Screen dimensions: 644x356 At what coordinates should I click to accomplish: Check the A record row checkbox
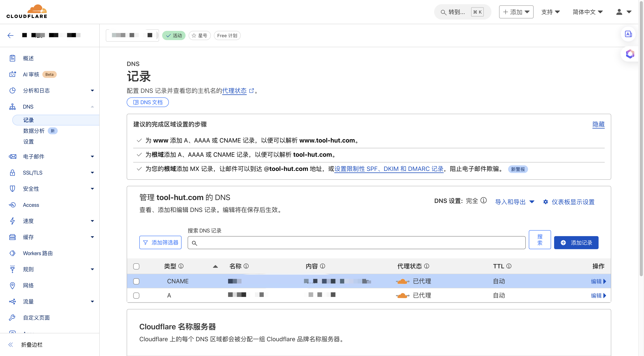pyautogui.click(x=136, y=295)
